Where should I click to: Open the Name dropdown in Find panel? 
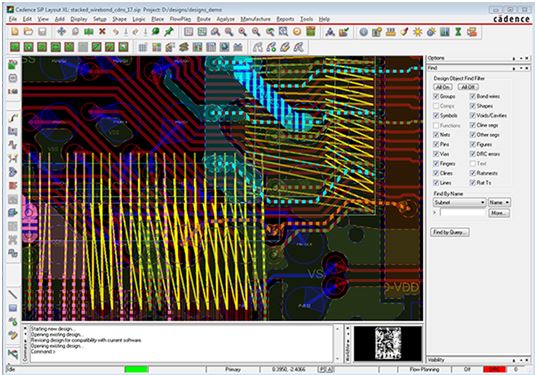click(x=499, y=202)
